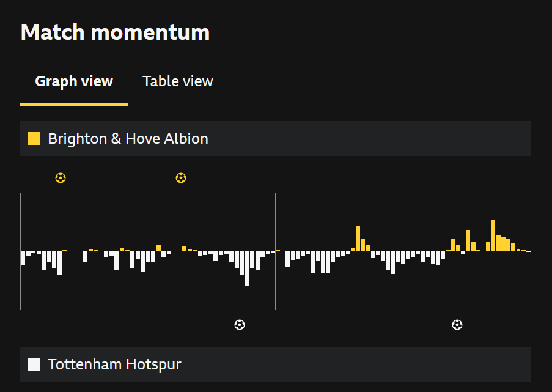Click Tottenham's second-half white goal ball icon
The image size is (552, 392).
coord(457,325)
